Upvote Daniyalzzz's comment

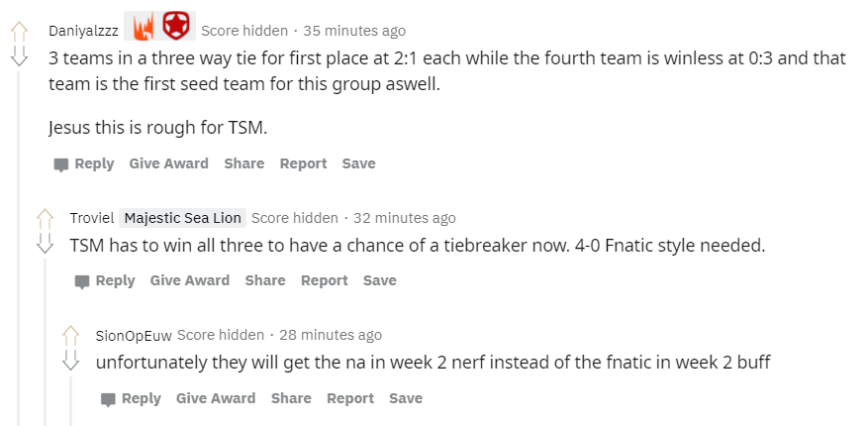click(x=19, y=31)
